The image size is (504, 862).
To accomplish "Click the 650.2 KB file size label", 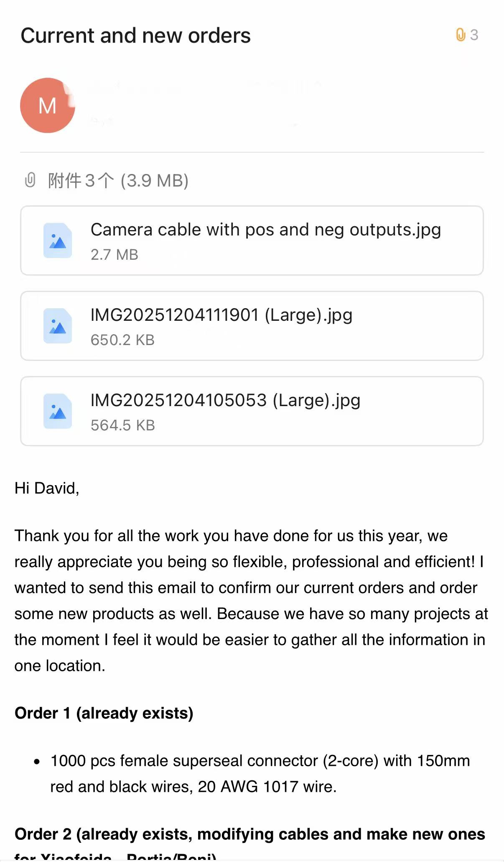I will (122, 340).
